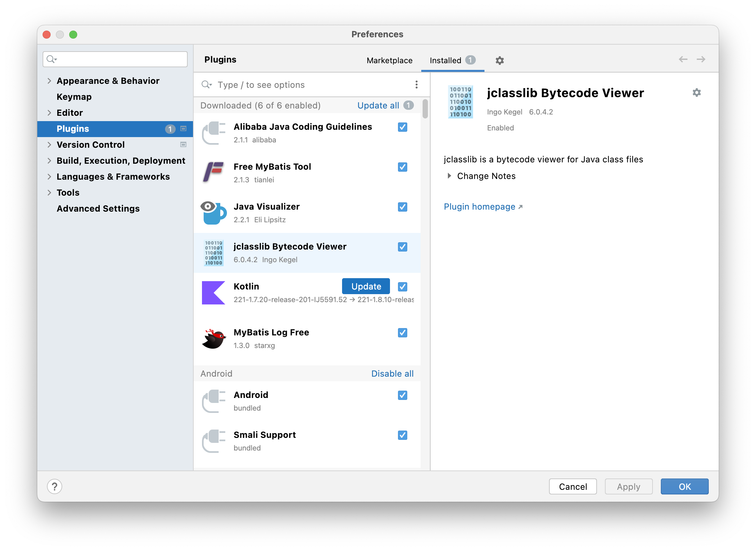Expand Build, Execution, Deployment section

[49, 160]
